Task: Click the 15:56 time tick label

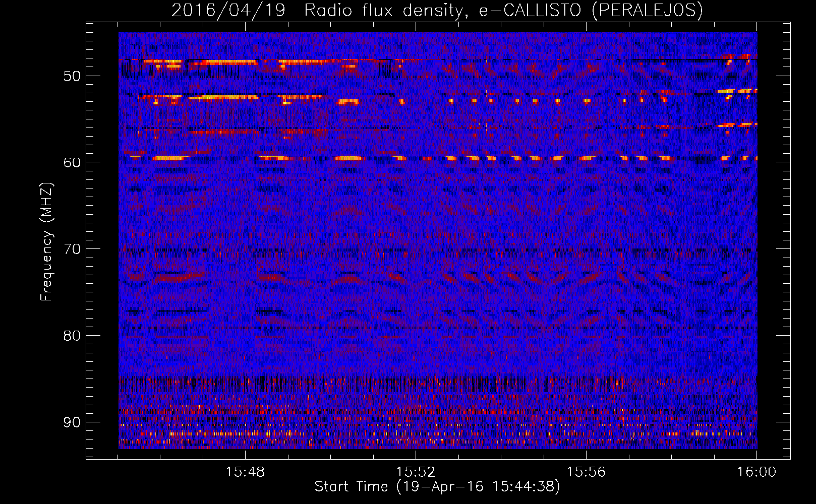Action: point(586,472)
